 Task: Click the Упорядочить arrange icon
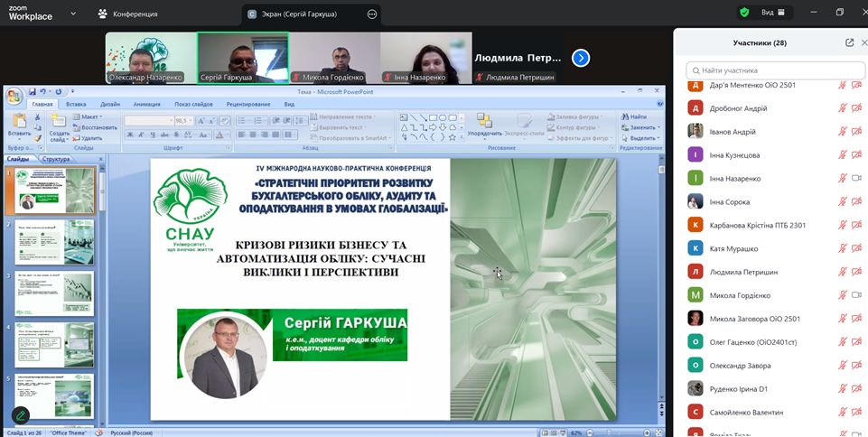click(484, 122)
